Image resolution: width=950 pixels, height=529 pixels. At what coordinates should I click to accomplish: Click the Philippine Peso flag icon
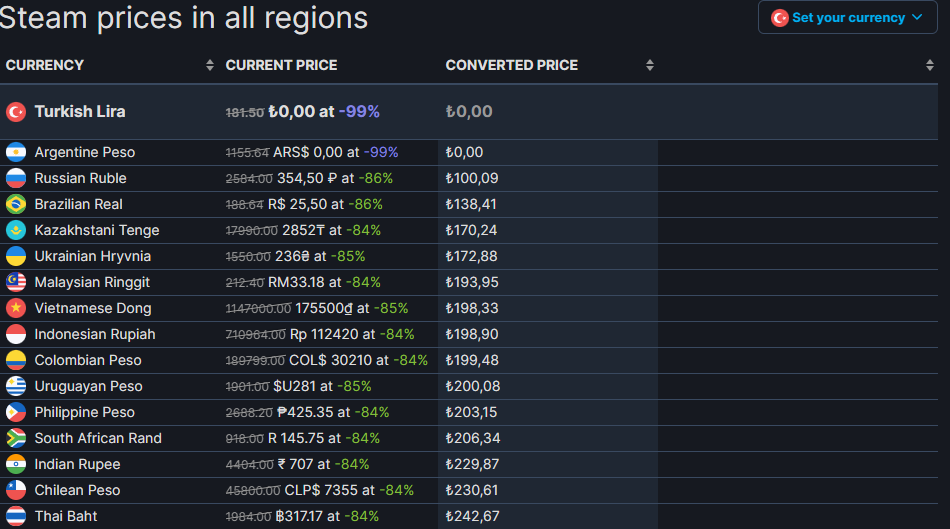16,413
